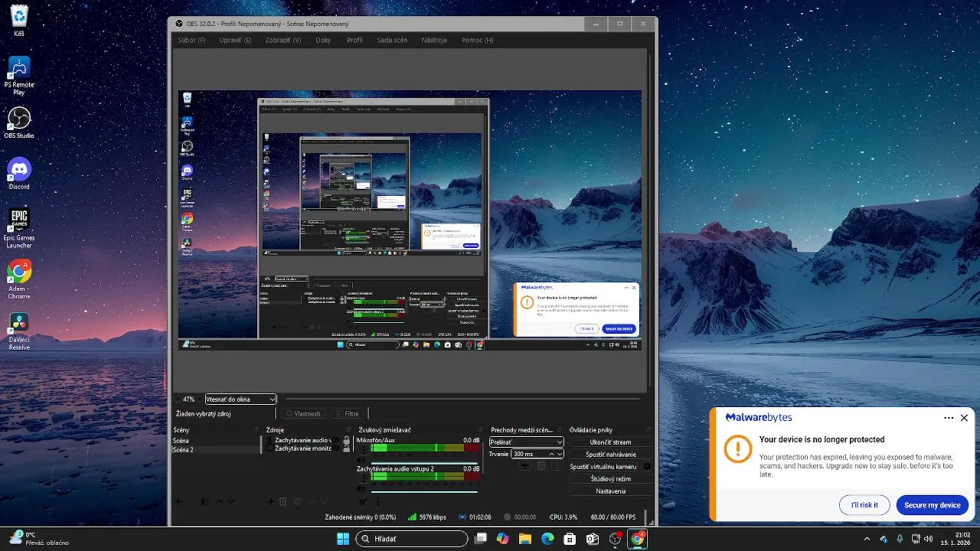Move selected scene down
Viewport: 980px width, 551px height.
(230, 501)
